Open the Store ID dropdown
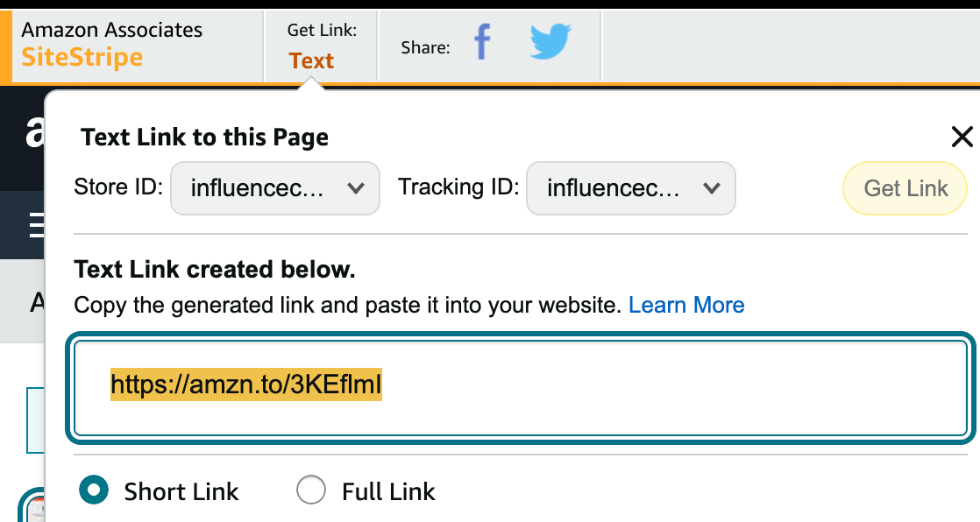Viewport: 980px width, 522px height. (274, 188)
